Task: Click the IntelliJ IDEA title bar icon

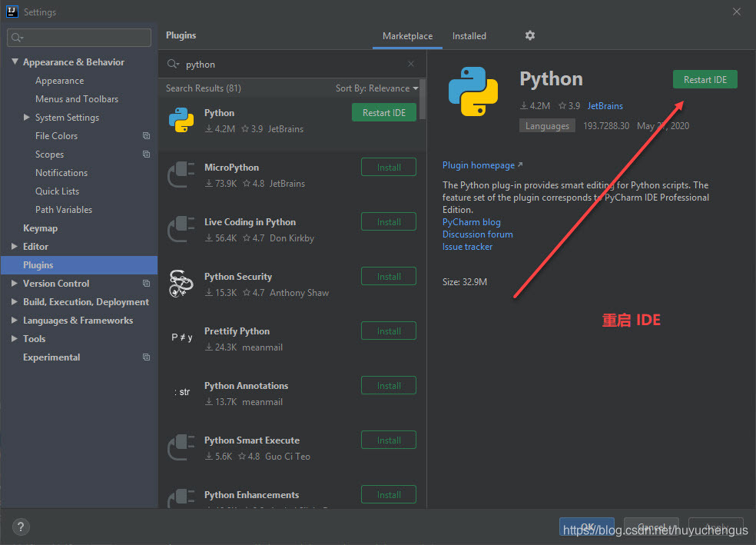Action: (12, 12)
